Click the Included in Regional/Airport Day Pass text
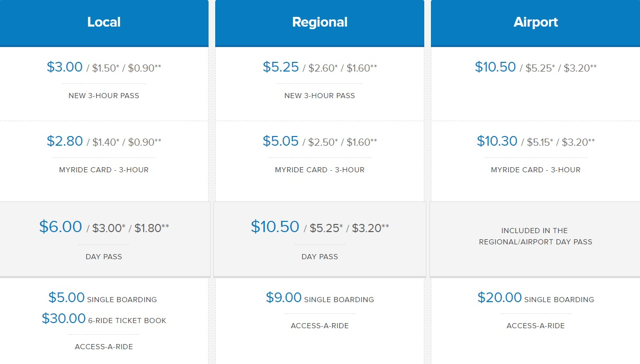640x364 pixels. tap(535, 236)
